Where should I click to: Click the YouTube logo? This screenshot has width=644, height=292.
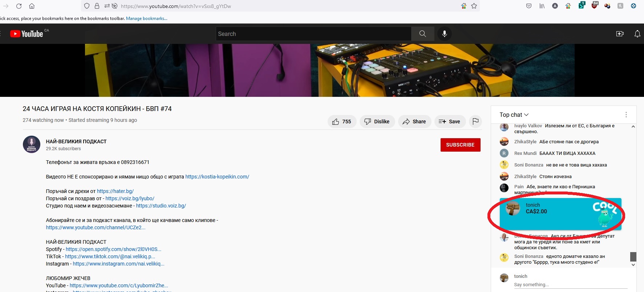pyautogui.click(x=27, y=34)
